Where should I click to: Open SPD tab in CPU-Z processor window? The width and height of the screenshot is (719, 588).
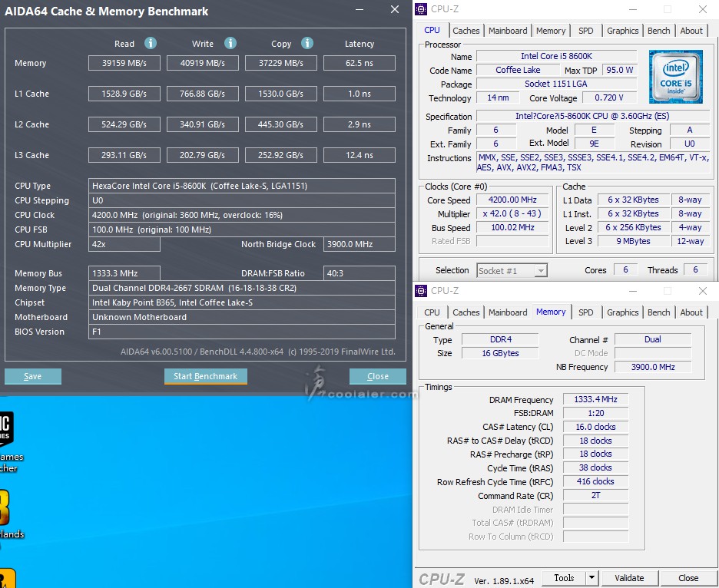tap(585, 31)
